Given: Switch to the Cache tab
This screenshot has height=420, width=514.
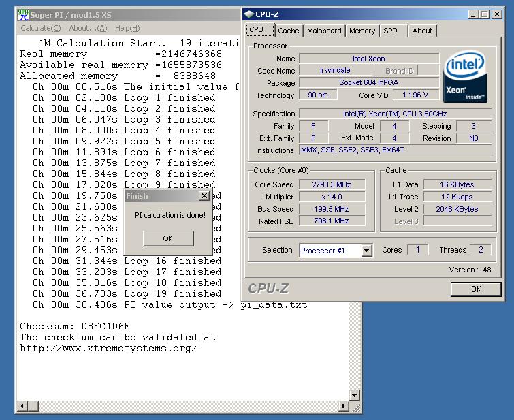Looking at the screenshot, I should coord(289,31).
